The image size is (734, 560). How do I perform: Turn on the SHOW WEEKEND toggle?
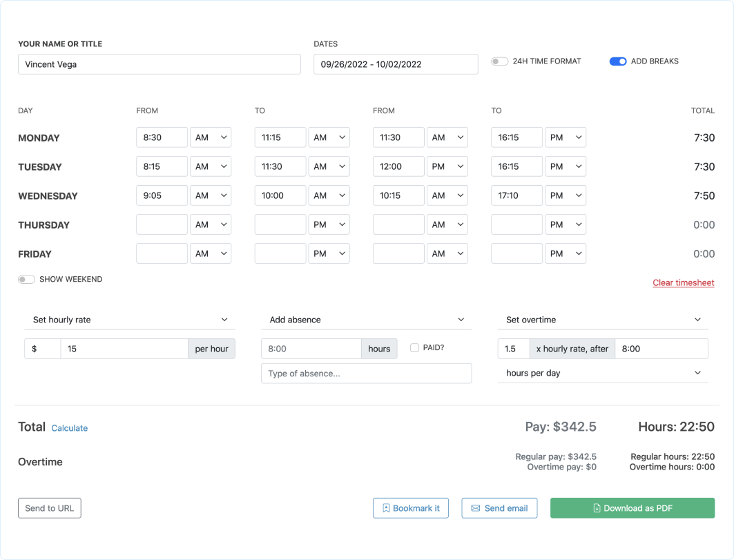26,279
